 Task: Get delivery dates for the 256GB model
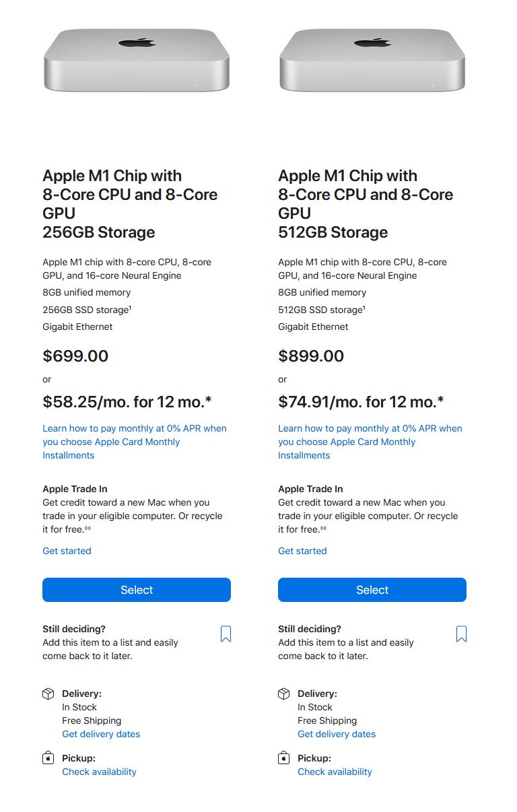click(x=101, y=734)
